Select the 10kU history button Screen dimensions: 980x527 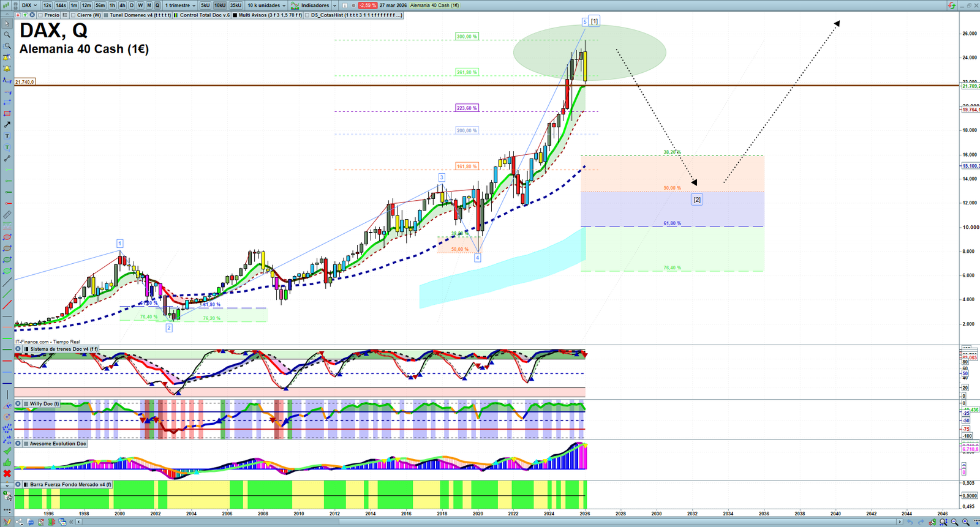point(220,6)
